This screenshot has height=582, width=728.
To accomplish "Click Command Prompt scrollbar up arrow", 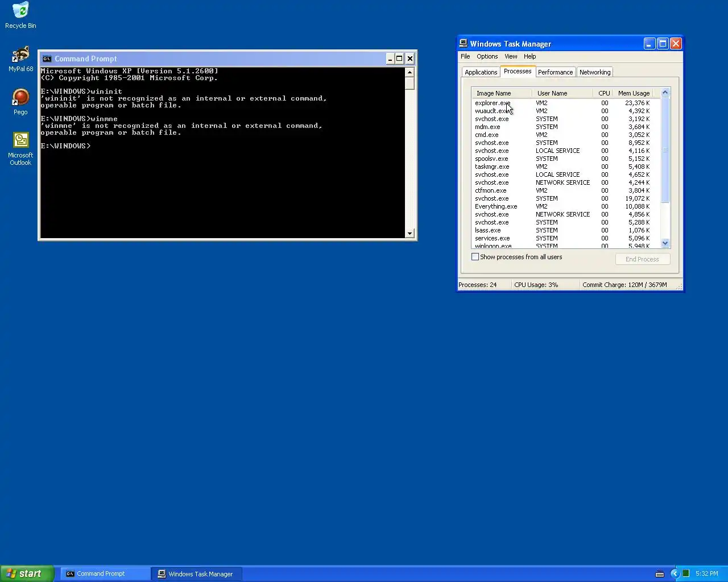I will click(409, 72).
